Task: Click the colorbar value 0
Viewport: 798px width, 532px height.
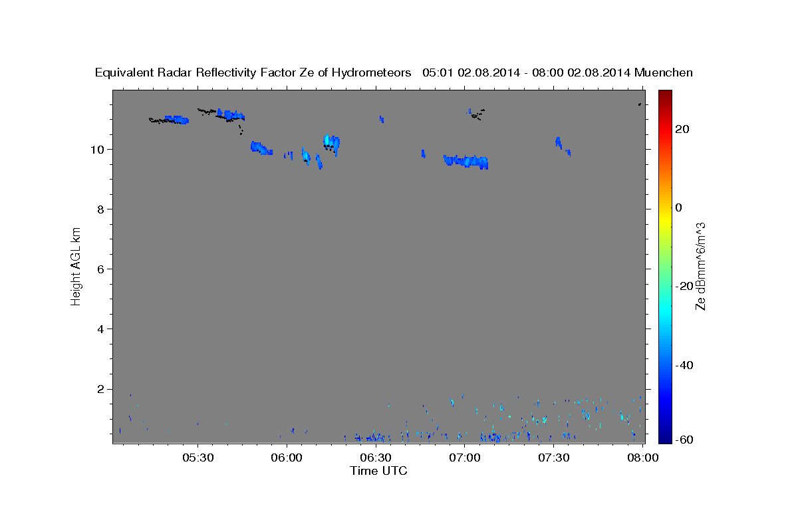Action: [678, 207]
